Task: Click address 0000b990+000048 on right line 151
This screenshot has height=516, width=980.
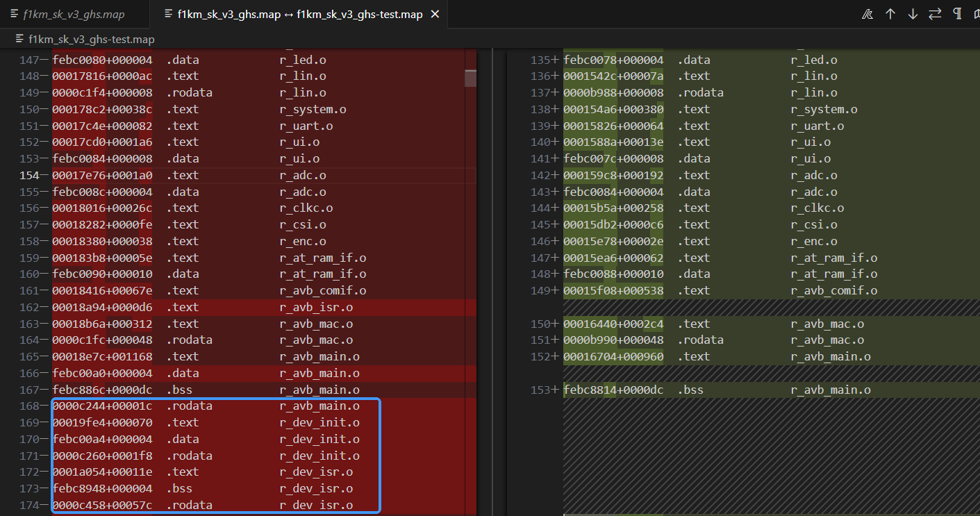Action: (613, 340)
